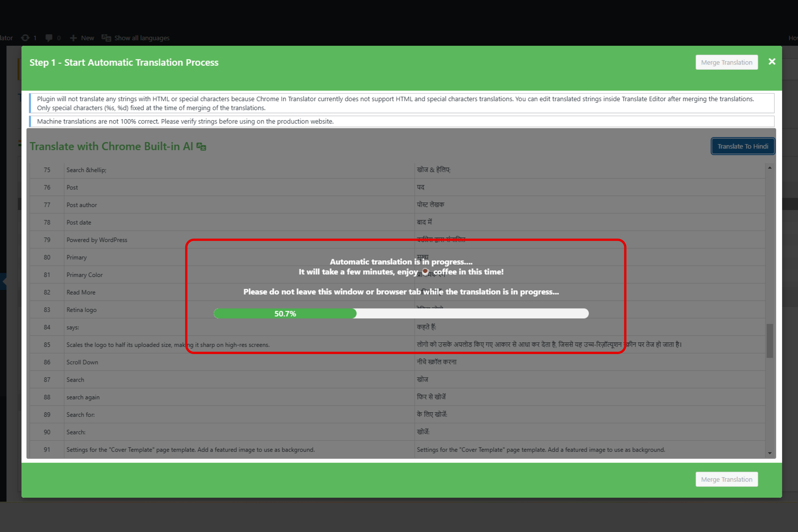Close the automatic translation modal with X
This screenshot has height=532, width=798.
772,62
